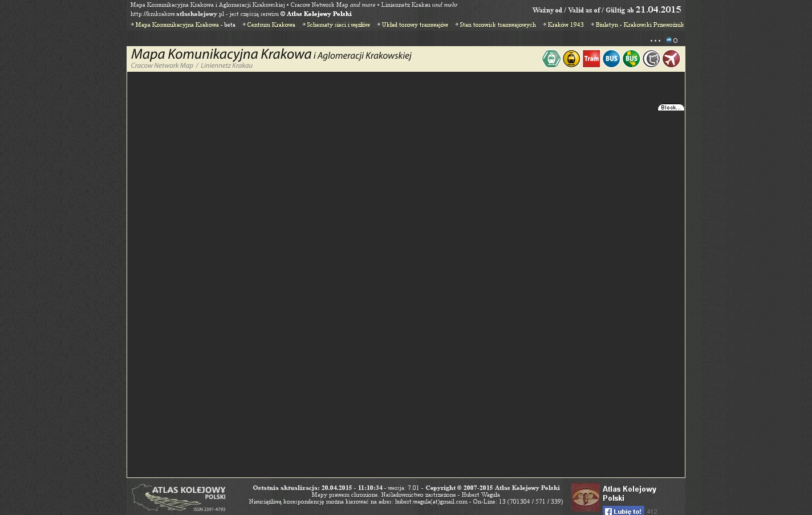Click the Atlas Kolejowy Polski footer logo
812x515 pixels.
coord(179,497)
